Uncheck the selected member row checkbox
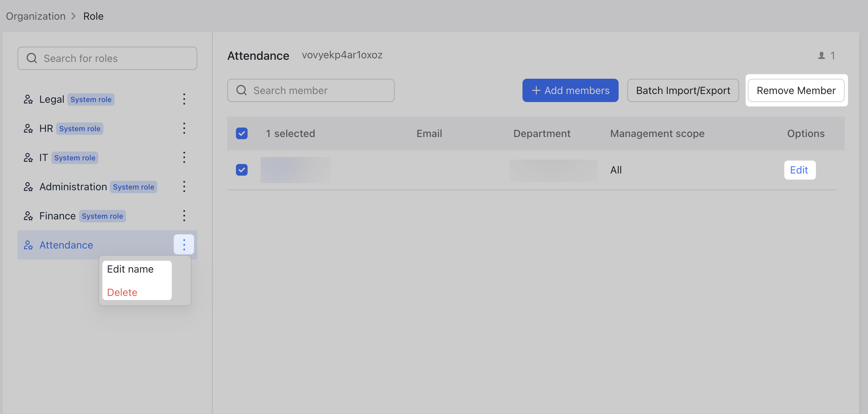The height and width of the screenshot is (414, 868). pos(241,170)
